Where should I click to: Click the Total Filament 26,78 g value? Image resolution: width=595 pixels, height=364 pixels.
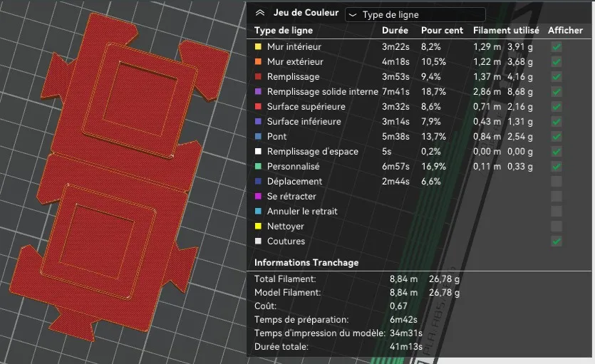[x=444, y=279]
